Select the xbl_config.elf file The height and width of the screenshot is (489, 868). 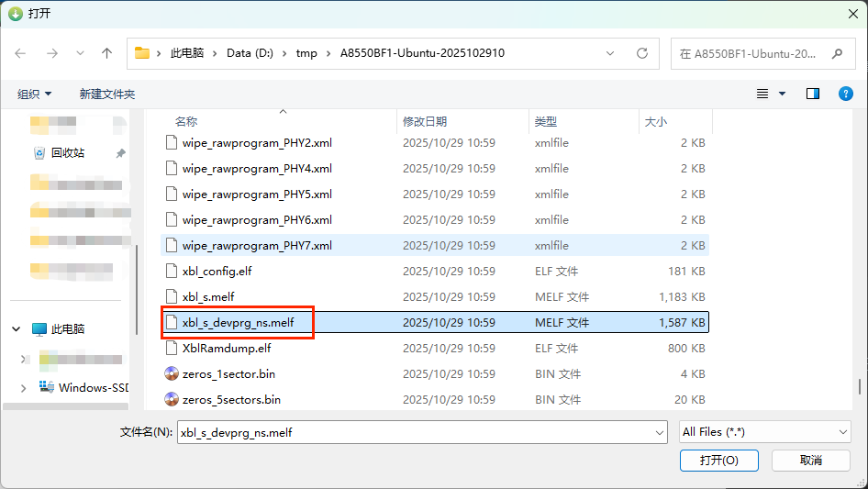217,271
